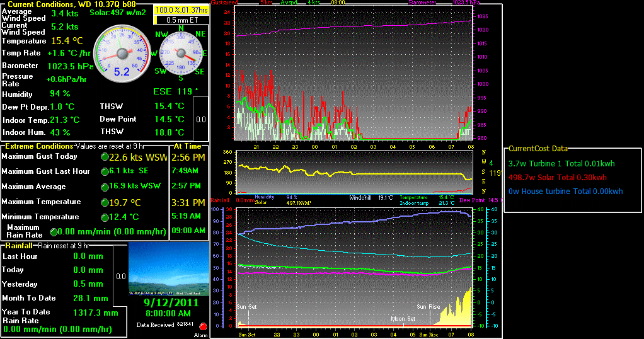
Task: Click the Dew Point value 14.5 °C
Action: (170, 119)
